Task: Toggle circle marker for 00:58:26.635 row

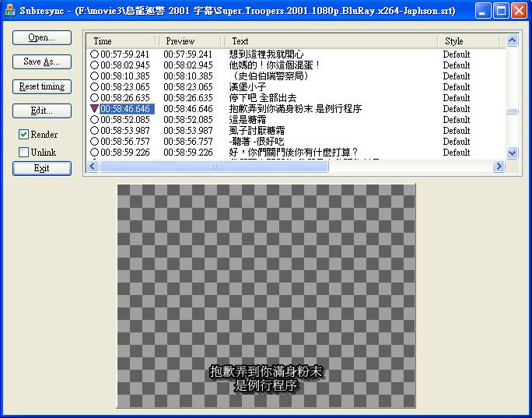Action: click(94, 97)
